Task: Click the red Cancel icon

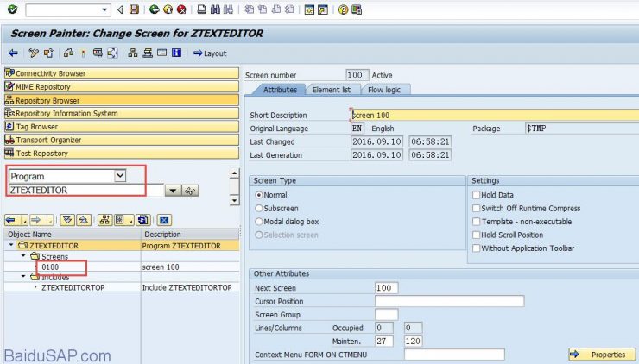Action: 181,9
